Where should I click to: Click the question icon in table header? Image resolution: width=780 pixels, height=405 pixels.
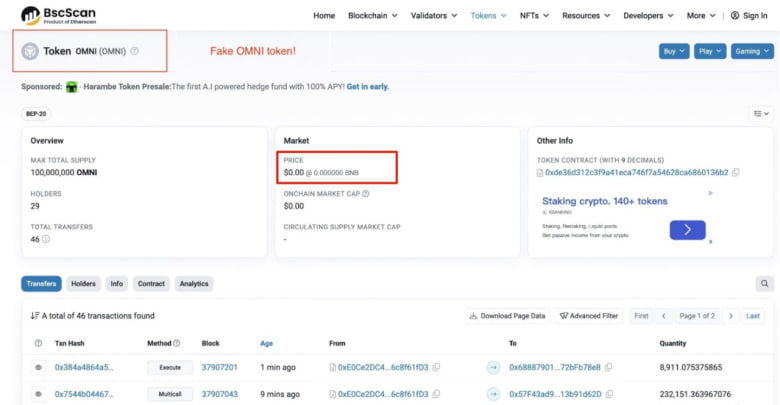tap(38, 343)
